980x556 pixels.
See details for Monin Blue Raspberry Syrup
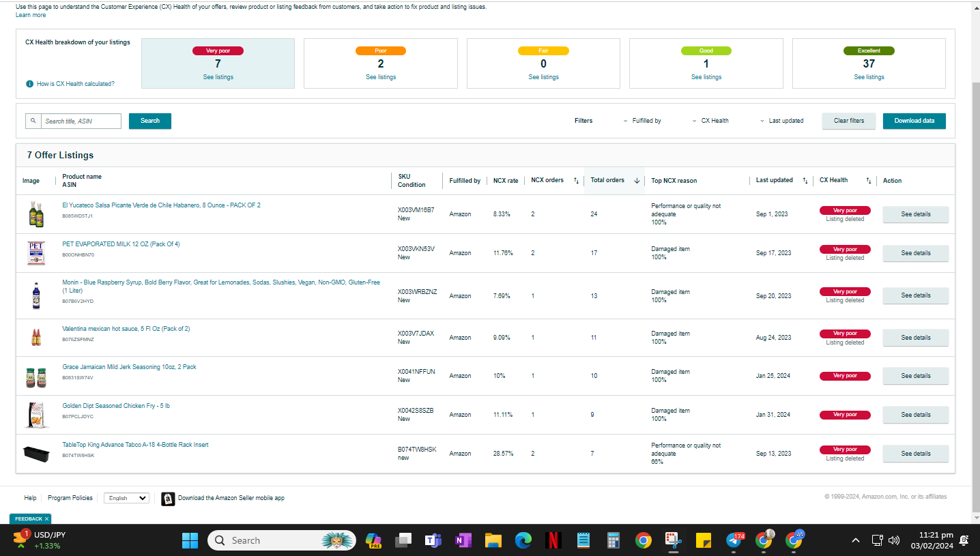coord(916,295)
